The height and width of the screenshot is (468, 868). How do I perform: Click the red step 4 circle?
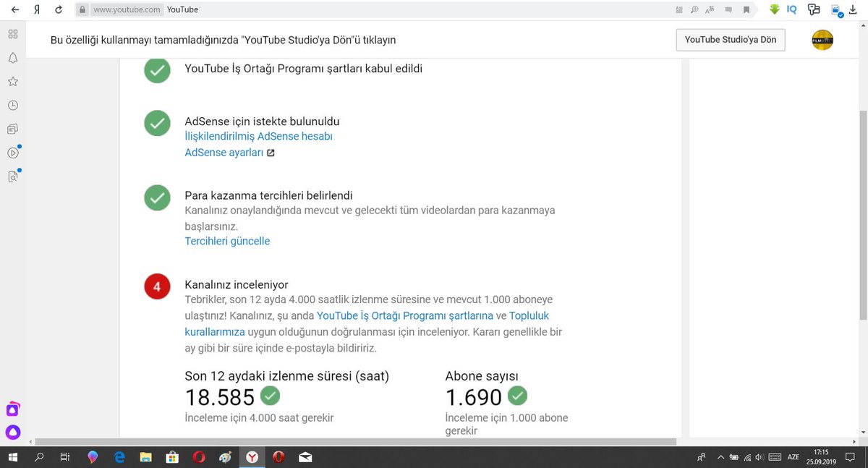[x=157, y=287]
